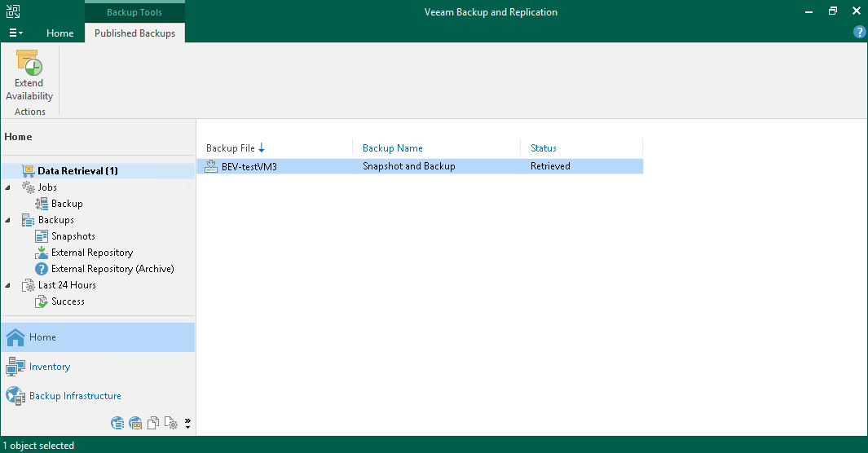Click the Storage Infrastructure globe icon in bottom strip
868x453 pixels.
coord(117,424)
